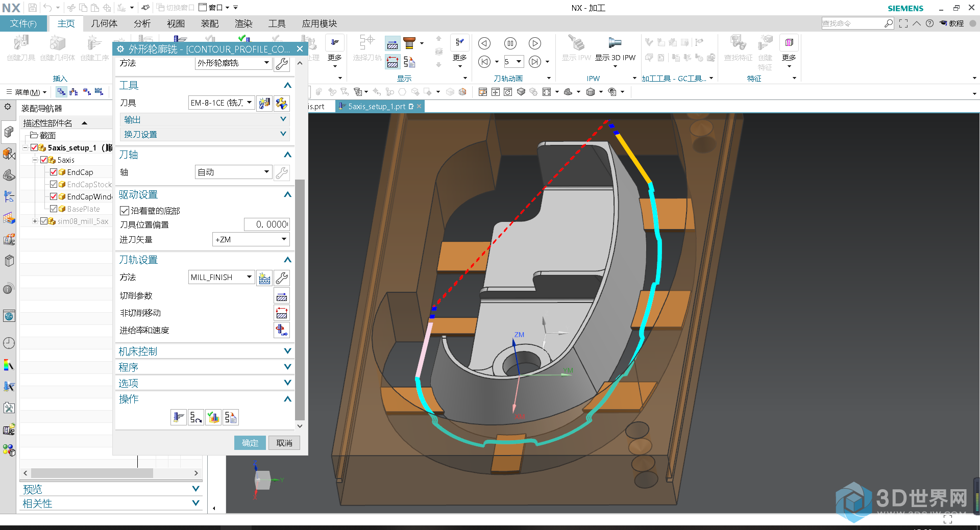Open History clock sidebar icon
This screenshot has height=530, width=980.
9,343
